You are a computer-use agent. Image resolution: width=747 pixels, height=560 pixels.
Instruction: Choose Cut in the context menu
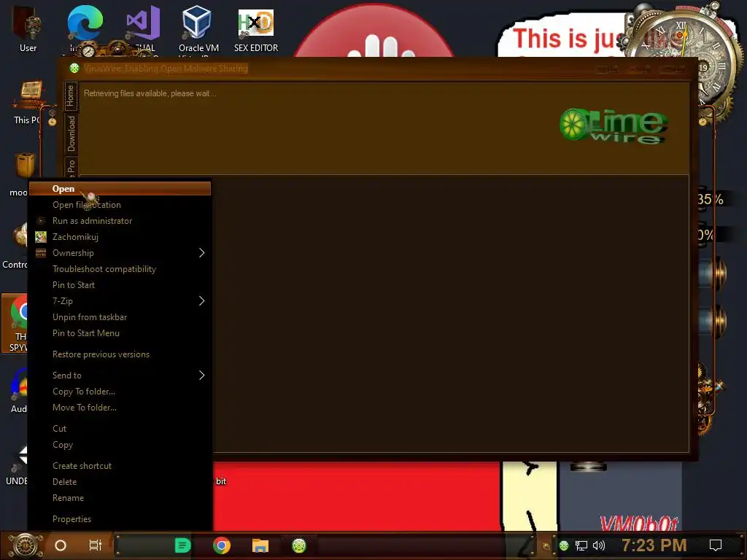point(120,429)
